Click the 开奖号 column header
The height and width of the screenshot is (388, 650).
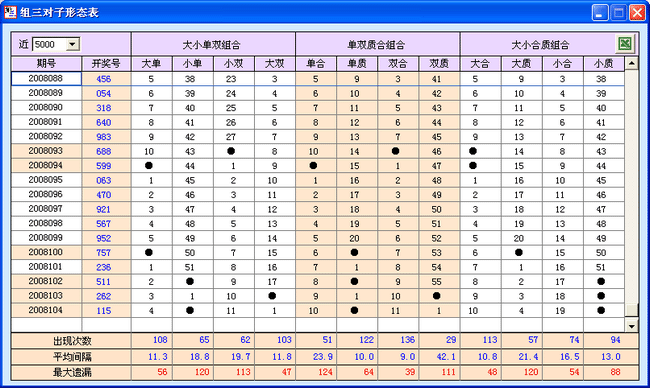point(107,64)
